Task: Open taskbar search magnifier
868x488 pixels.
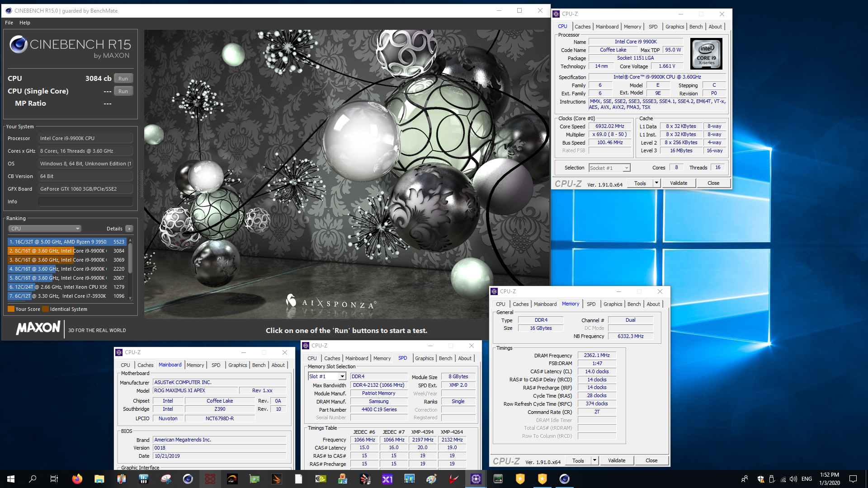Action: click(x=33, y=479)
